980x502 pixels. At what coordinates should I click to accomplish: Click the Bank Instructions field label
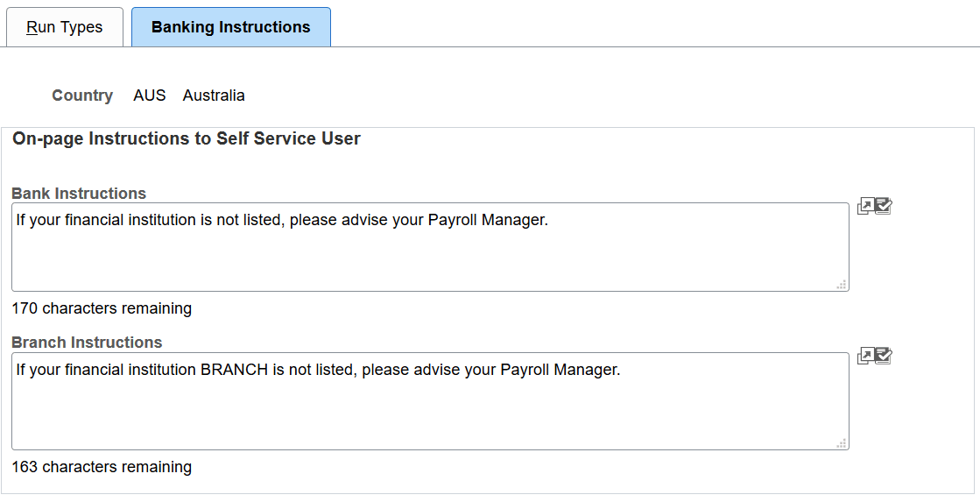(79, 194)
